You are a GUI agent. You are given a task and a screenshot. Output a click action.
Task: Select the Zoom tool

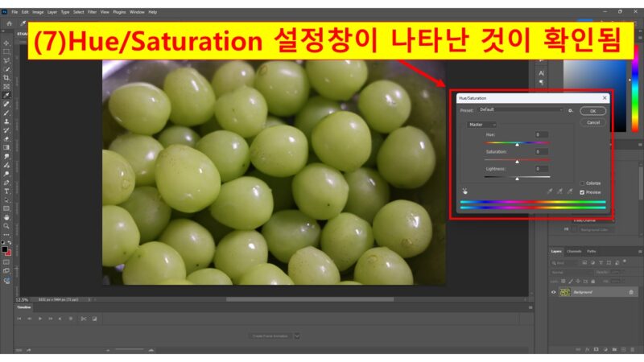tap(6, 226)
